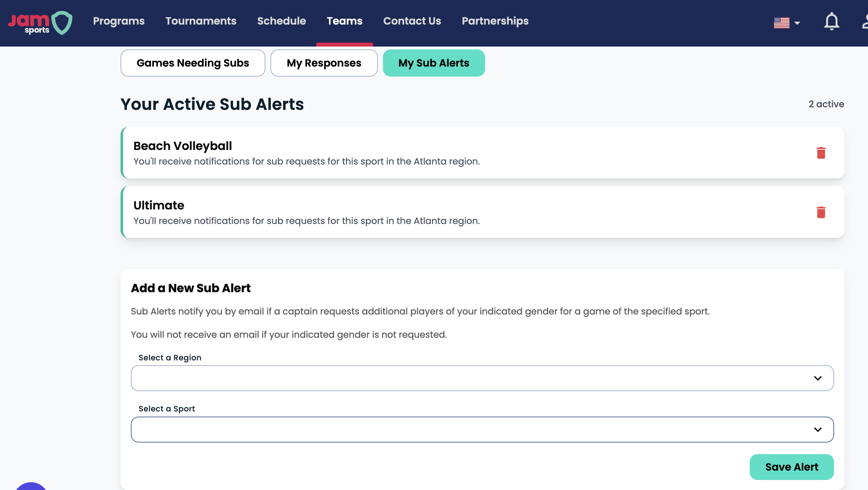Image resolution: width=868 pixels, height=490 pixels.
Task: Expand the Select a Sport dropdown
Action: pyautogui.click(x=482, y=429)
